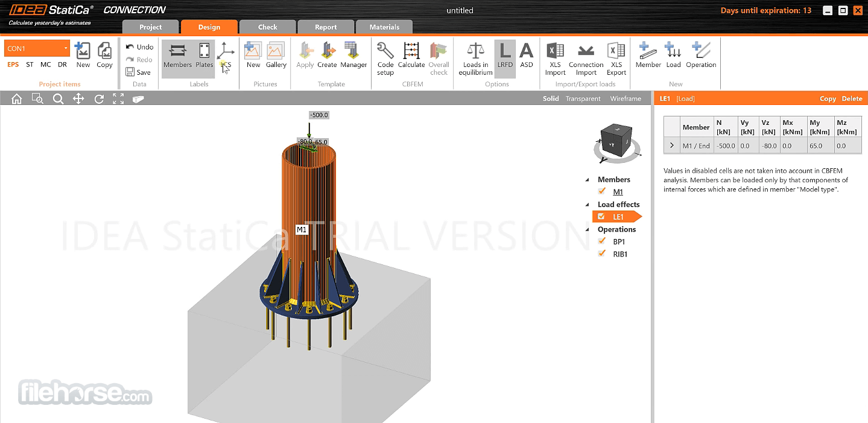This screenshot has width=868, height=423.
Task: Toggle the BP1 operation checkbox
Action: click(601, 241)
